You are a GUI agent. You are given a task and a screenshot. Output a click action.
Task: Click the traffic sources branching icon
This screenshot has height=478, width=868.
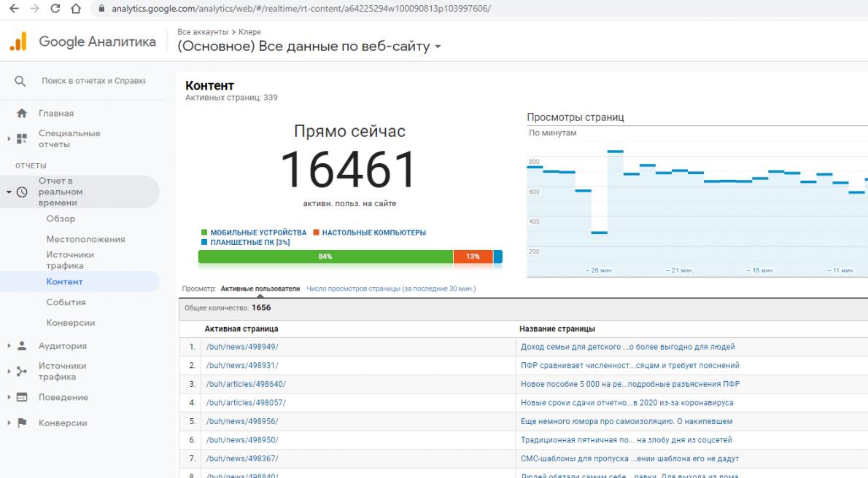(x=22, y=371)
